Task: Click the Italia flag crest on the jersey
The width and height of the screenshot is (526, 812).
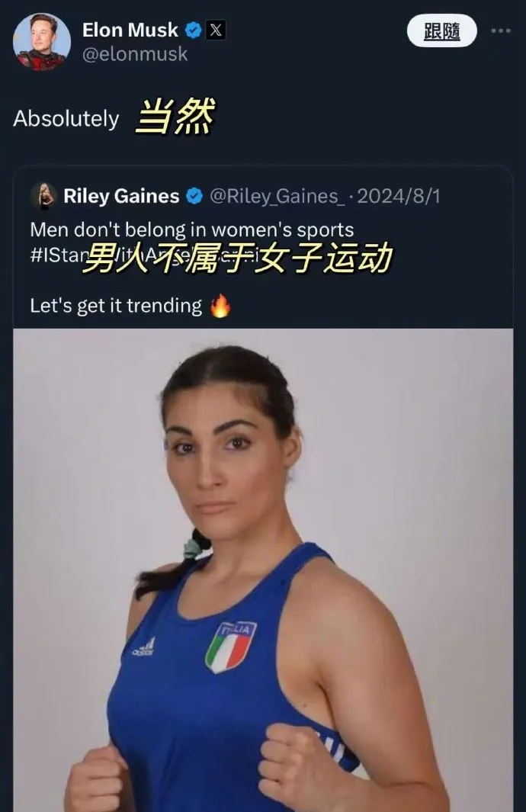Action: click(230, 647)
